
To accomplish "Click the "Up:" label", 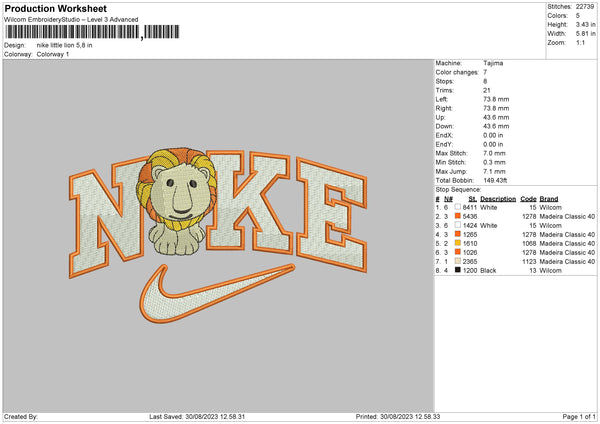I will pos(440,117).
